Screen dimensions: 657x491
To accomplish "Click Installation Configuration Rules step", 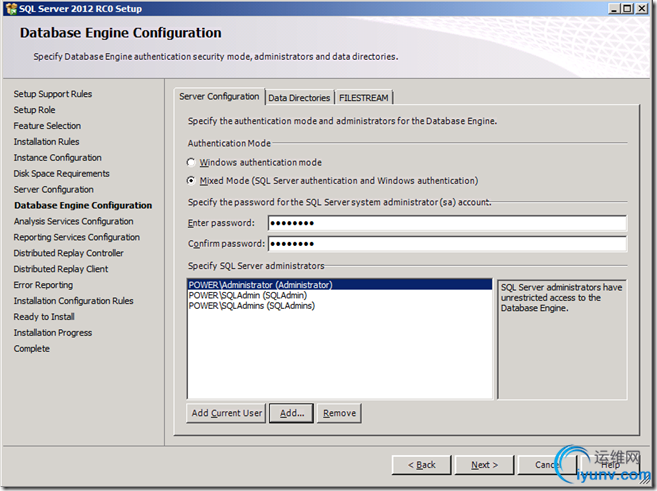I will [73, 301].
